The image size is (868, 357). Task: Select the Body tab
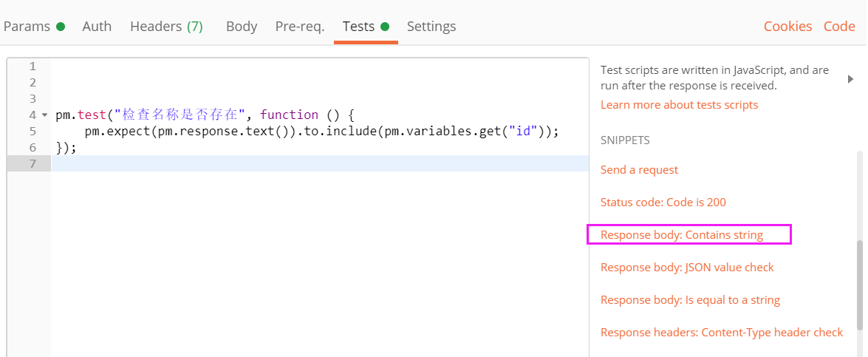click(242, 27)
